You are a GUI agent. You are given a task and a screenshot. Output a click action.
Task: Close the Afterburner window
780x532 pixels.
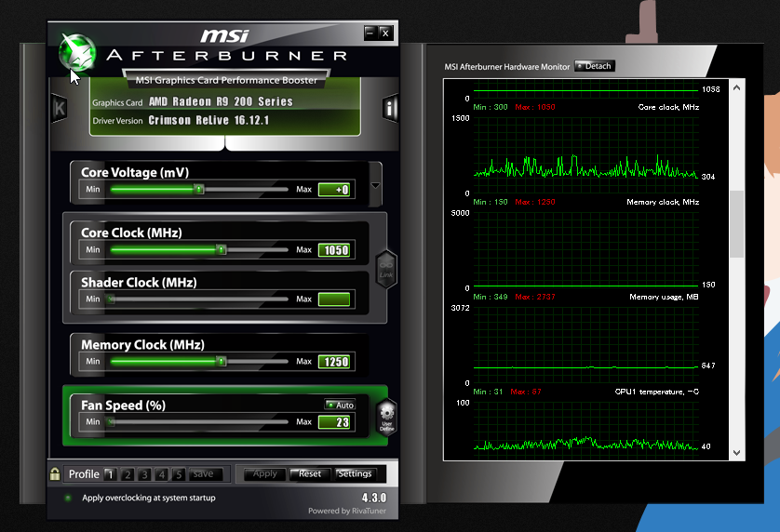(385, 33)
